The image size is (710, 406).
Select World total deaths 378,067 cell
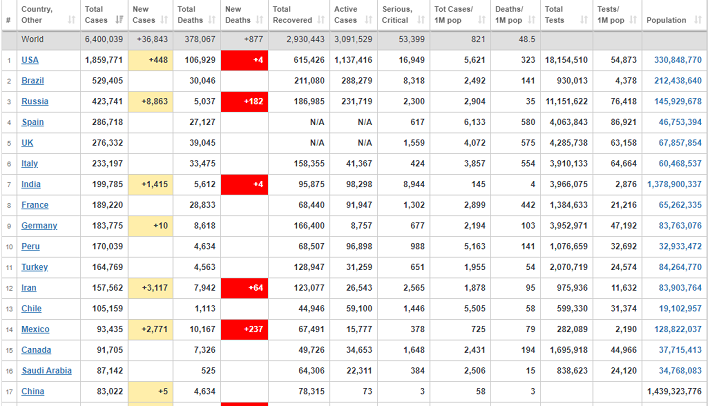[197, 39]
